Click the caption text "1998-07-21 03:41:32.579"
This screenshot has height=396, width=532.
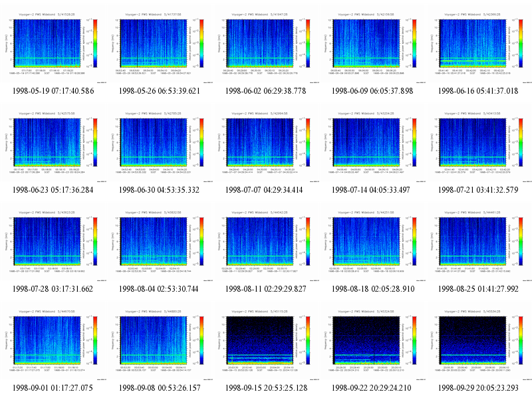click(x=478, y=190)
